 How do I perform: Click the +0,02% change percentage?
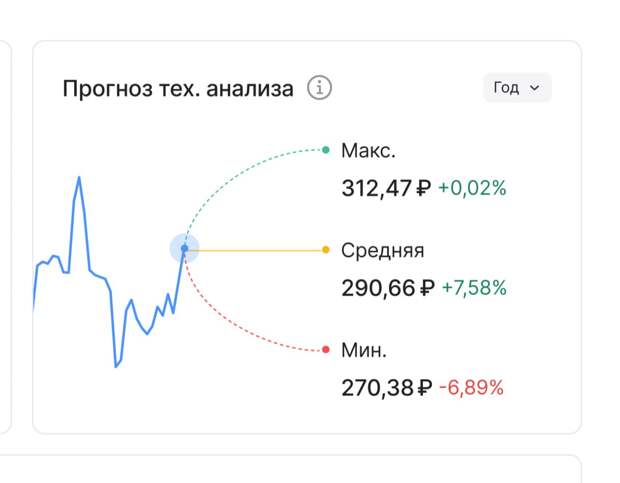(x=472, y=188)
